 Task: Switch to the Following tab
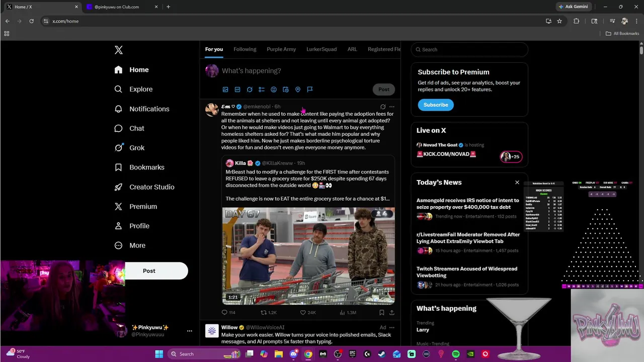click(245, 49)
